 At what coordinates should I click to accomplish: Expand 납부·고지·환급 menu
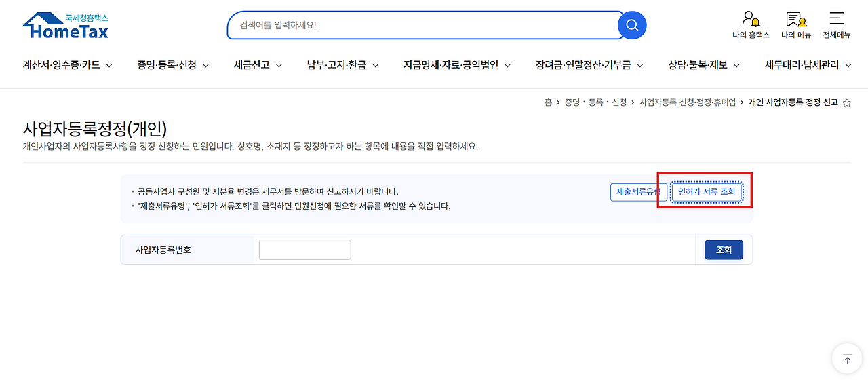pos(343,65)
